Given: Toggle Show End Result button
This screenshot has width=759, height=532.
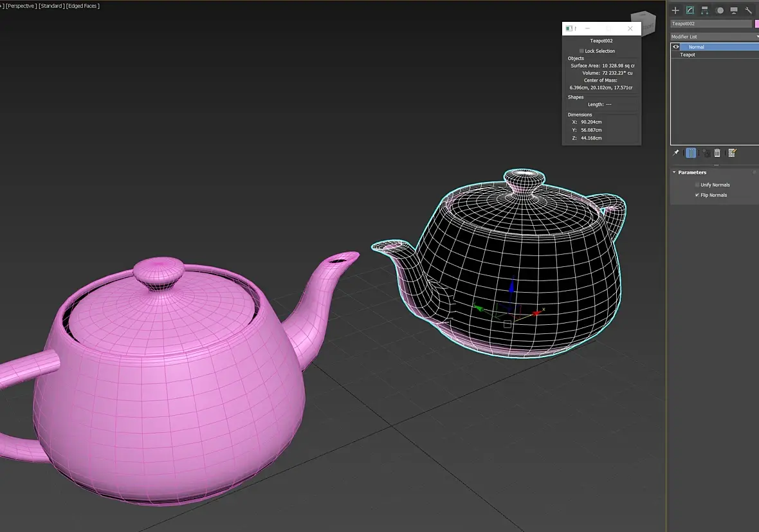Looking at the screenshot, I should tap(691, 153).
